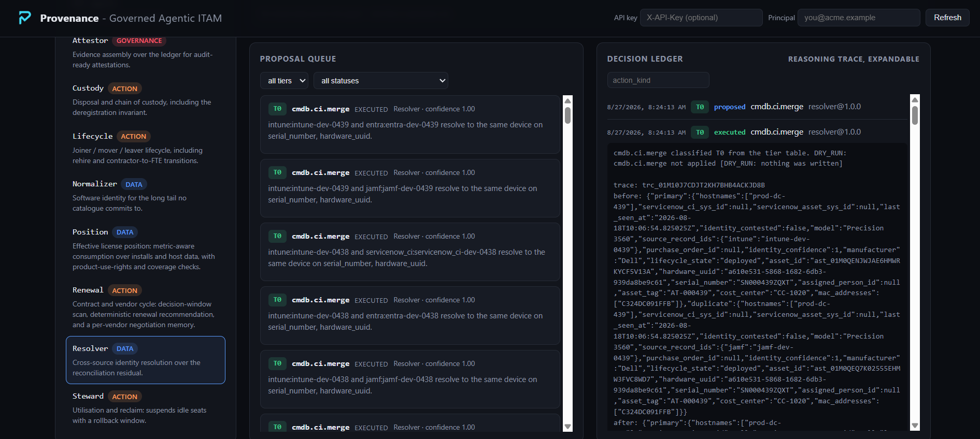
Task: Click the DECISION LEDGER heading
Action: pos(645,59)
